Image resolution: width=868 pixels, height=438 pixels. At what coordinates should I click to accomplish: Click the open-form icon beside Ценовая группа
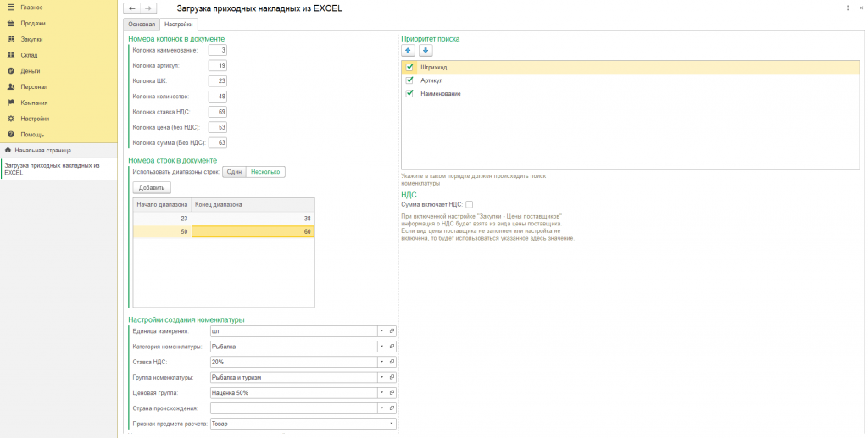pos(392,393)
